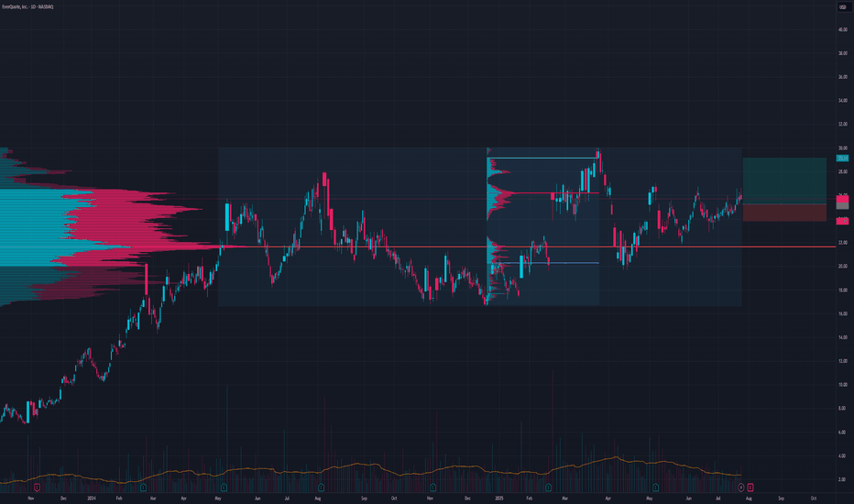
Task: Open the green earnings marker at Nov 2024
Action: pos(433,488)
